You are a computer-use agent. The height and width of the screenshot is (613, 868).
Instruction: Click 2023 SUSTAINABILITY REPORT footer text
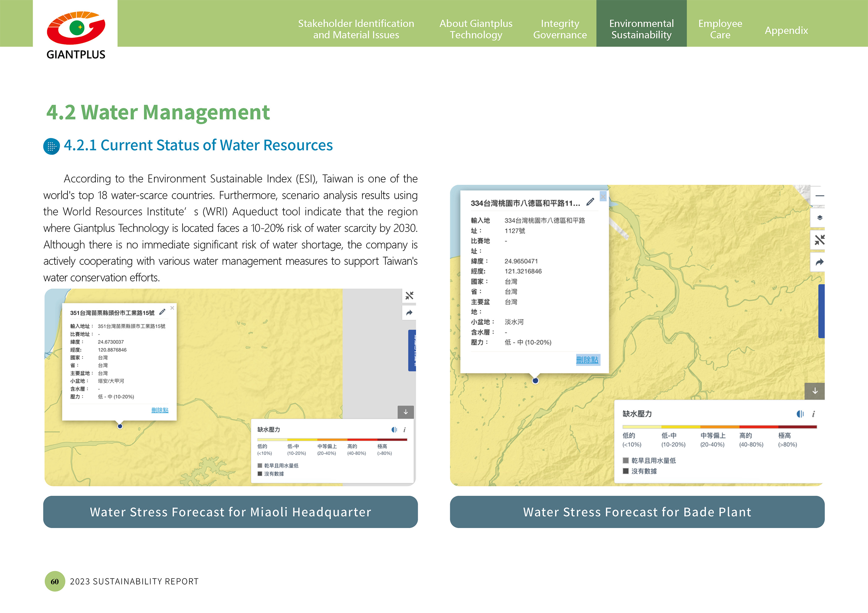134,581
